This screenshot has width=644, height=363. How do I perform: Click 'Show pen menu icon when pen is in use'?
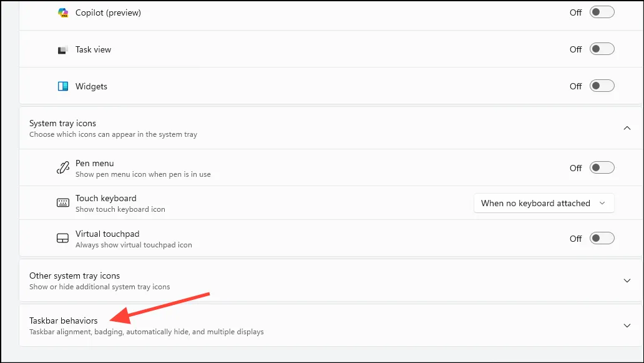[143, 174]
